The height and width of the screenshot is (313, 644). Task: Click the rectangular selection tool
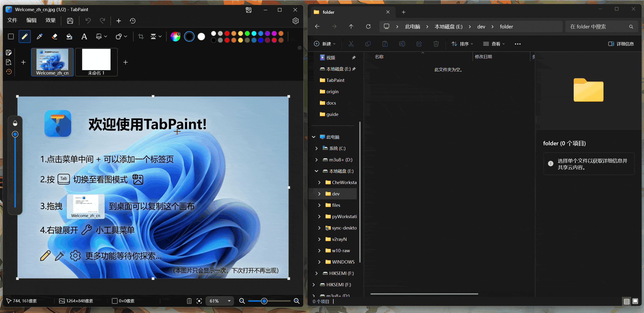(x=11, y=36)
